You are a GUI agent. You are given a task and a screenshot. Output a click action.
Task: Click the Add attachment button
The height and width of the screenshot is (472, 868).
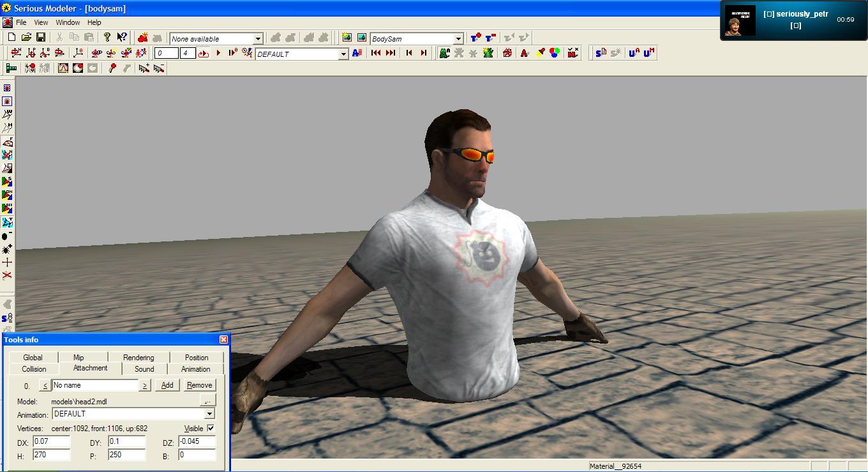pos(167,385)
